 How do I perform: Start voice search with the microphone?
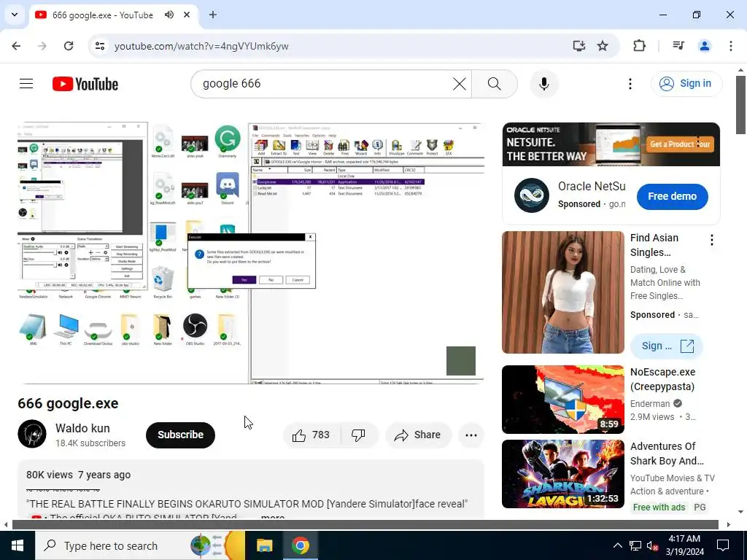point(544,84)
